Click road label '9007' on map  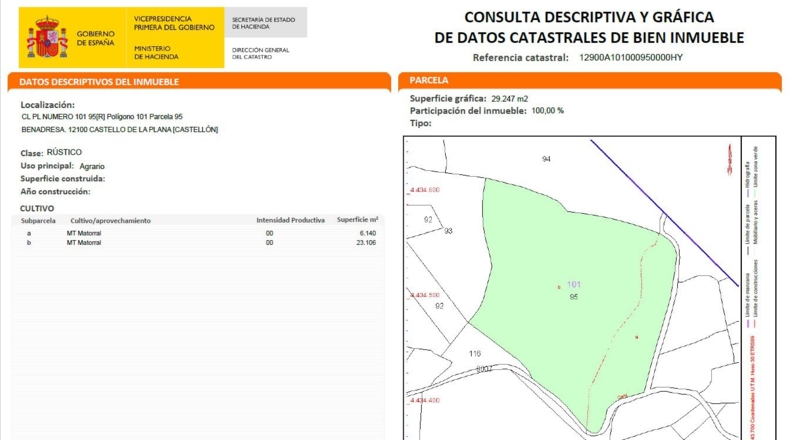pos(484,369)
